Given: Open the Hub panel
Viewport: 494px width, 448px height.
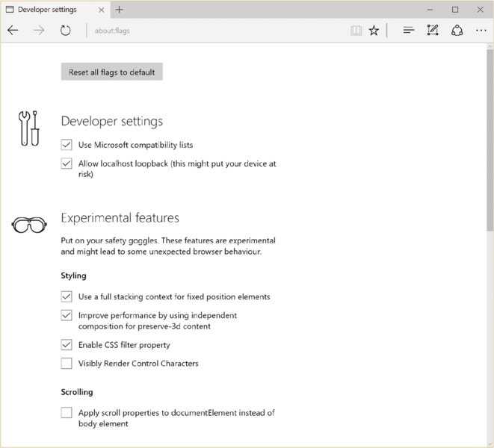Looking at the screenshot, I should tap(408, 30).
